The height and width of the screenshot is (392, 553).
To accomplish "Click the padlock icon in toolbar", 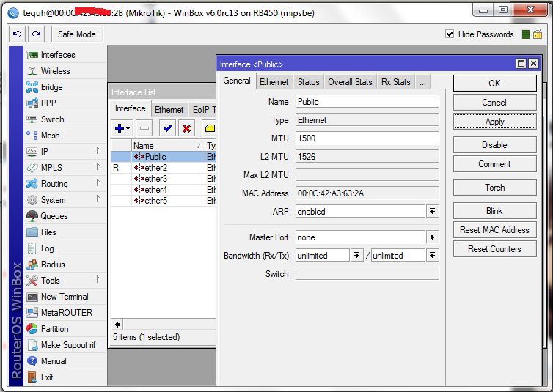I will pos(538,34).
